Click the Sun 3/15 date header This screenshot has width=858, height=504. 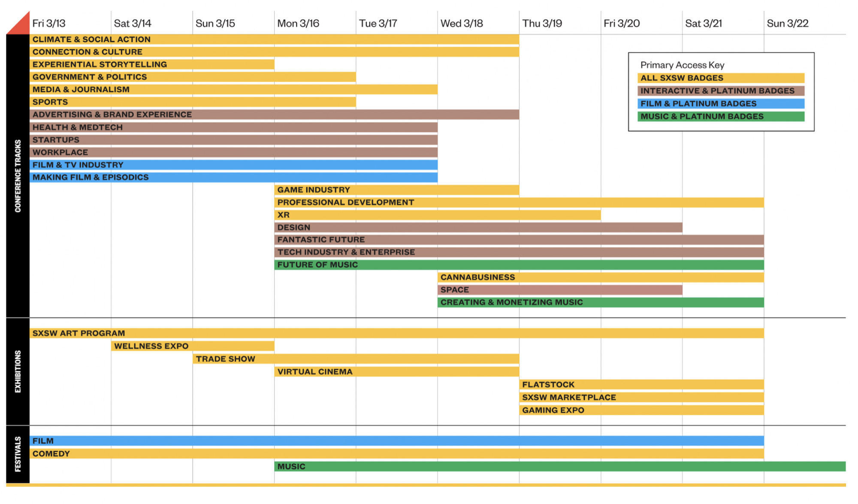(x=215, y=24)
